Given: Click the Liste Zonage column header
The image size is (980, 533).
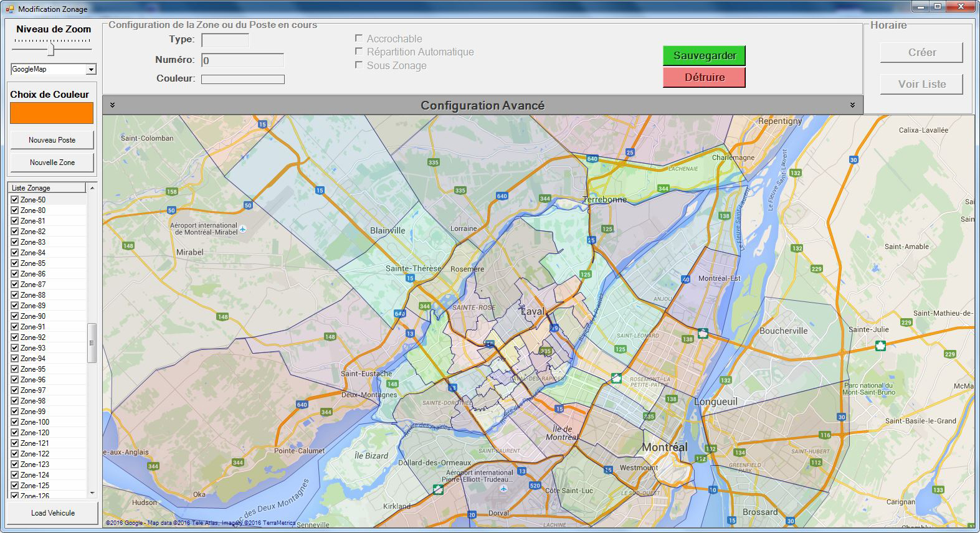Looking at the screenshot, I should point(47,187).
